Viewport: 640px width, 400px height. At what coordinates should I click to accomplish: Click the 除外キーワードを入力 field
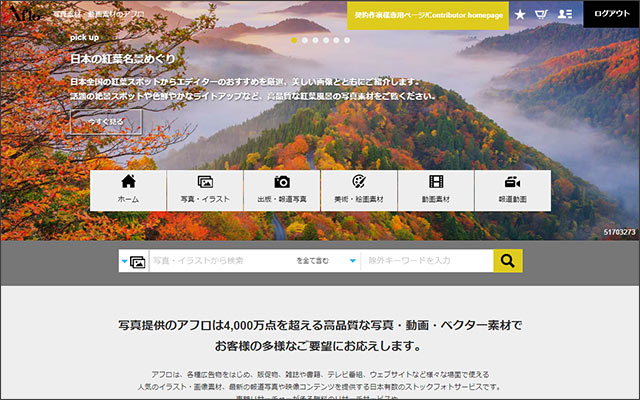(x=425, y=261)
